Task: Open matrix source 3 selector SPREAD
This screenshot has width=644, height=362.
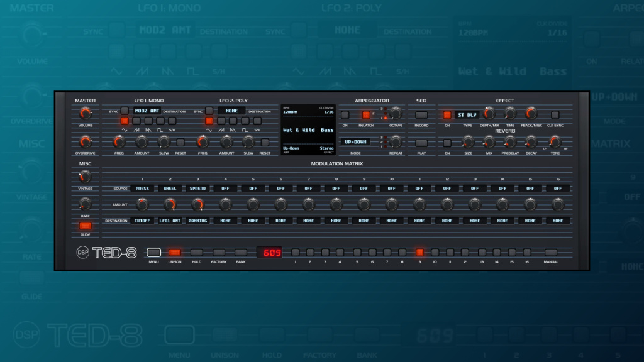Action: [x=197, y=189]
